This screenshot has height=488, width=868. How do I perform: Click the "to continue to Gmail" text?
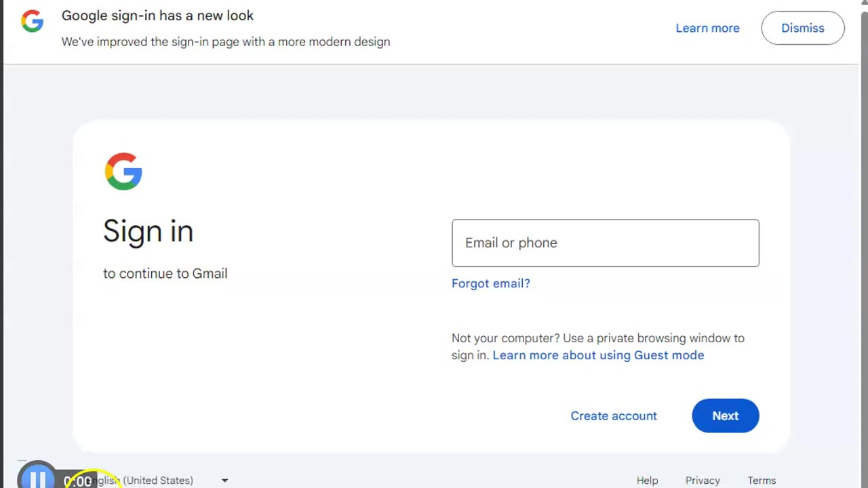(x=165, y=273)
